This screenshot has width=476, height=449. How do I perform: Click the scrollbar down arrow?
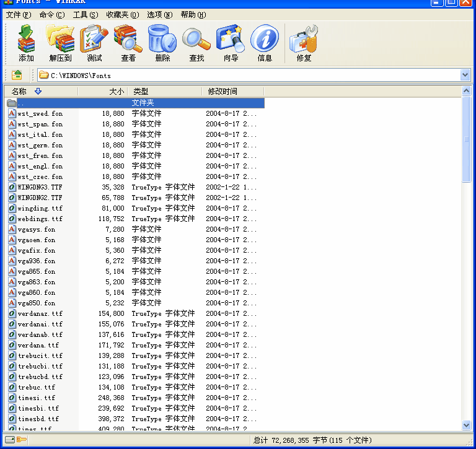point(466,425)
